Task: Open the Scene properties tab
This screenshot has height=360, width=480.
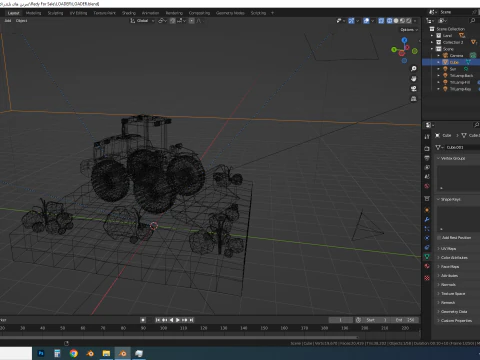Action: tap(427, 177)
